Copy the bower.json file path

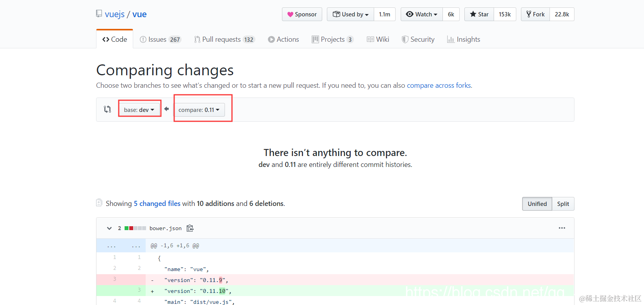(190, 228)
